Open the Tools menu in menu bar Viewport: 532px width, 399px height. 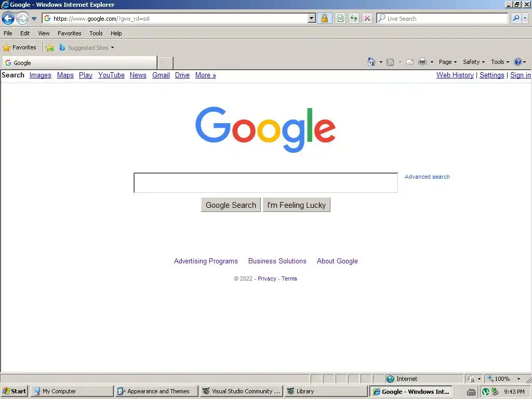point(96,33)
